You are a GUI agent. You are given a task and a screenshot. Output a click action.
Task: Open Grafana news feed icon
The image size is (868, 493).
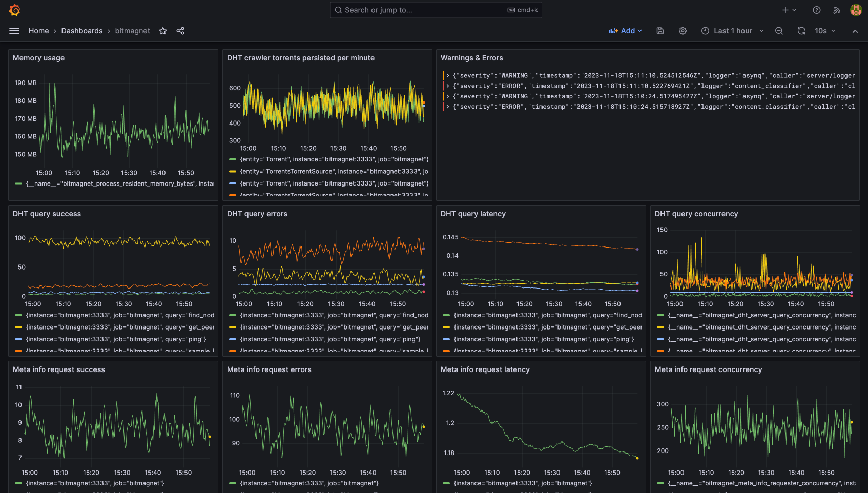coord(836,10)
